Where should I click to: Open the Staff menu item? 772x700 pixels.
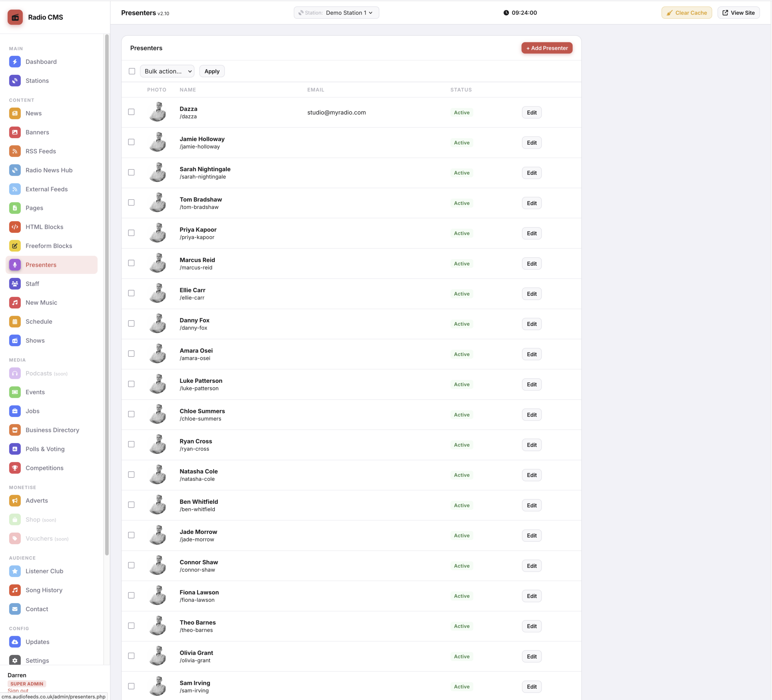click(32, 284)
